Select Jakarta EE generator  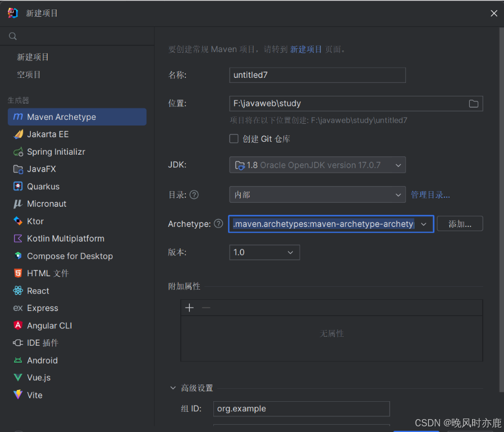tap(77, 134)
